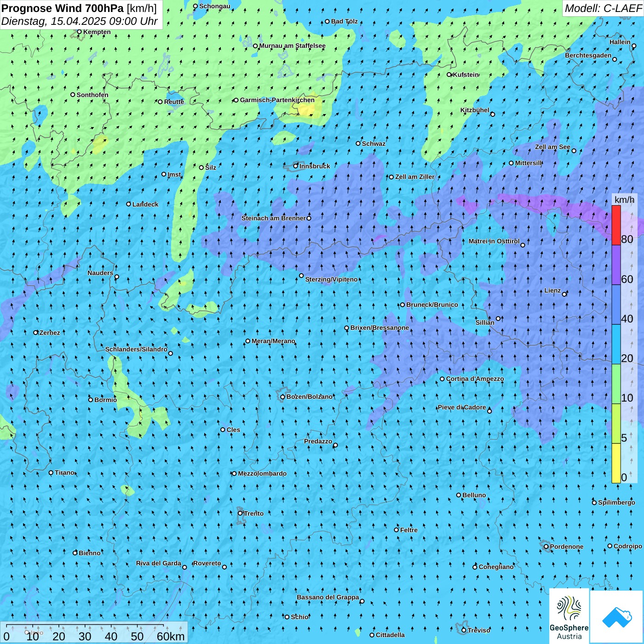Click the Bormio label
The height and width of the screenshot is (644, 644).
coord(105,400)
